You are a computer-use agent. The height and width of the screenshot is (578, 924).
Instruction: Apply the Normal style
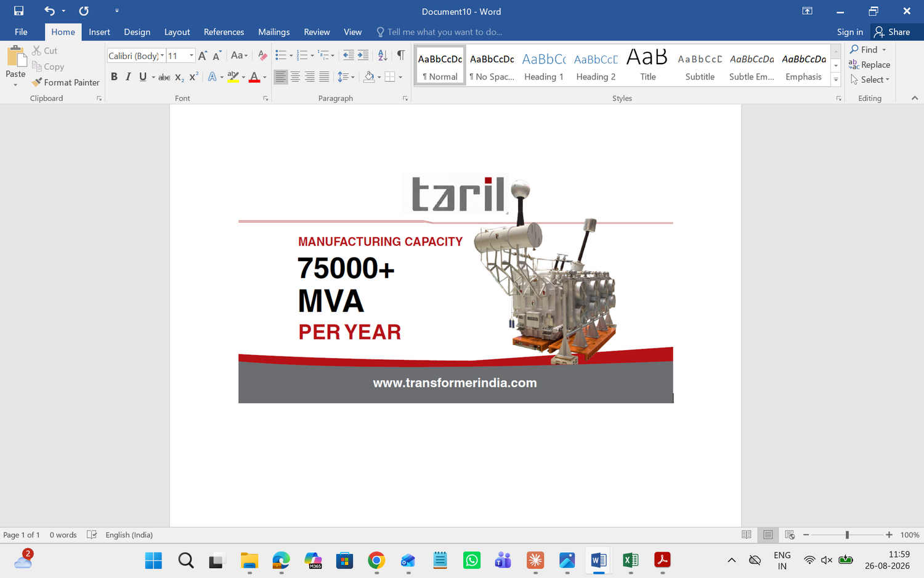coord(440,65)
